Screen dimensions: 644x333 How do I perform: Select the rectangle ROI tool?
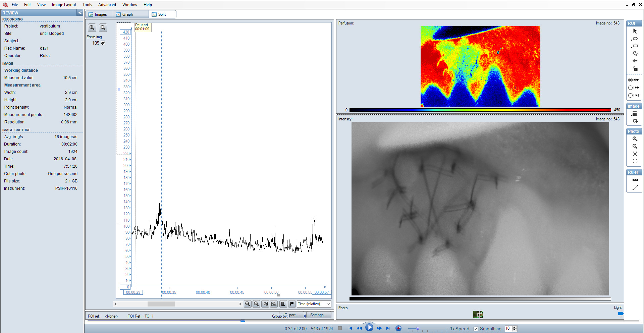pos(635,46)
